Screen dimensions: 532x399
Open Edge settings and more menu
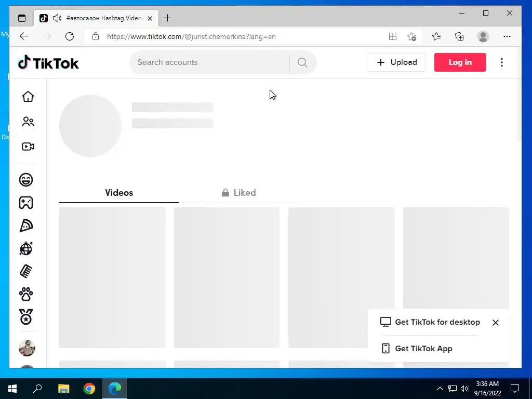(x=507, y=36)
